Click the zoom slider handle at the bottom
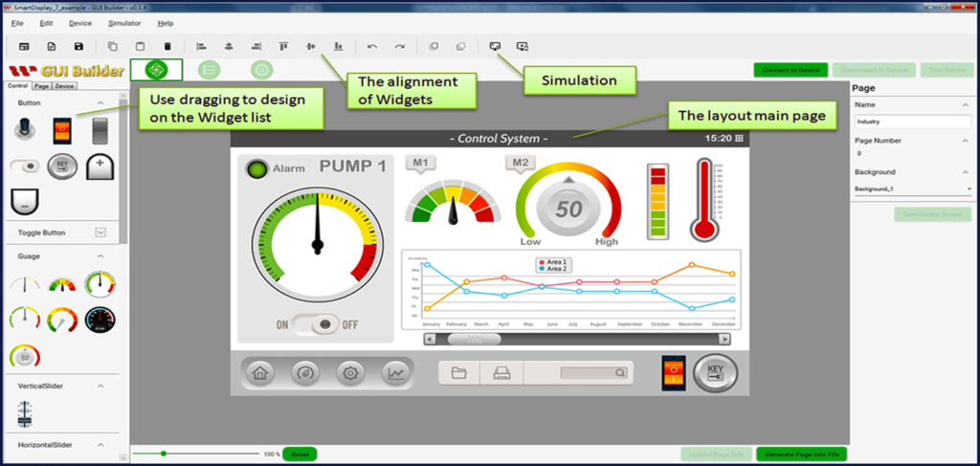Screen dimensions: 980x466 (164, 454)
